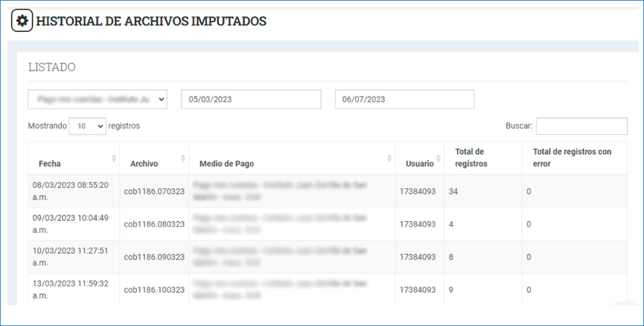Open the payment method filter dropdown
Screen dimensions: 644x326
click(x=97, y=99)
